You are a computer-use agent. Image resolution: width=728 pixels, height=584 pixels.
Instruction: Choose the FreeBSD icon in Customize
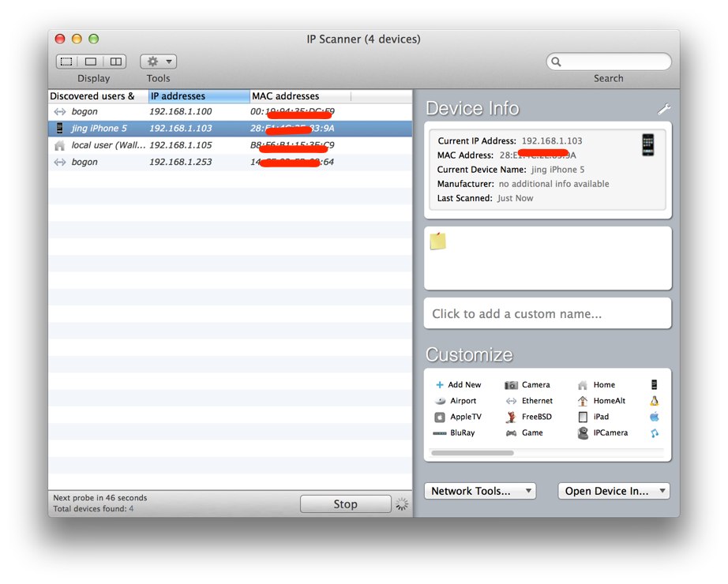click(x=529, y=417)
